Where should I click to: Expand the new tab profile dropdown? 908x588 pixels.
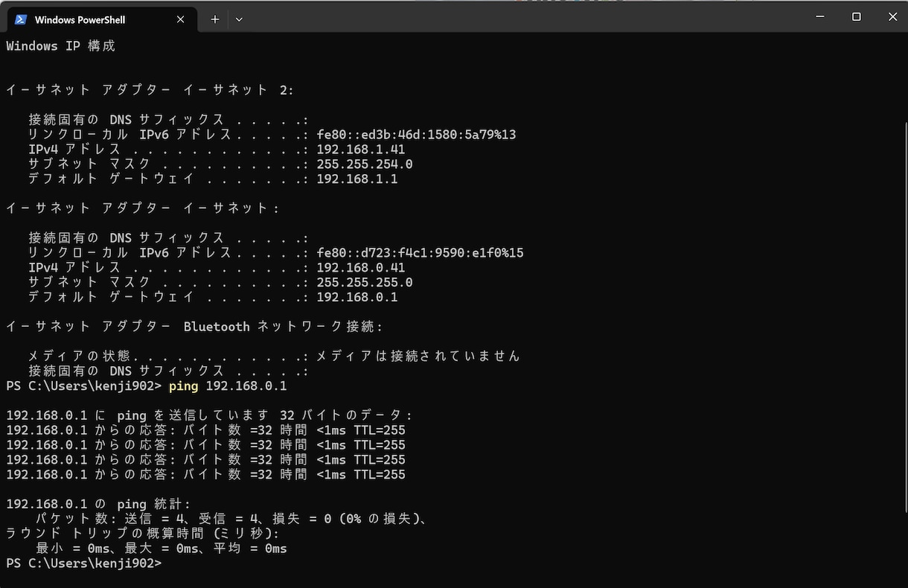coord(239,19)
